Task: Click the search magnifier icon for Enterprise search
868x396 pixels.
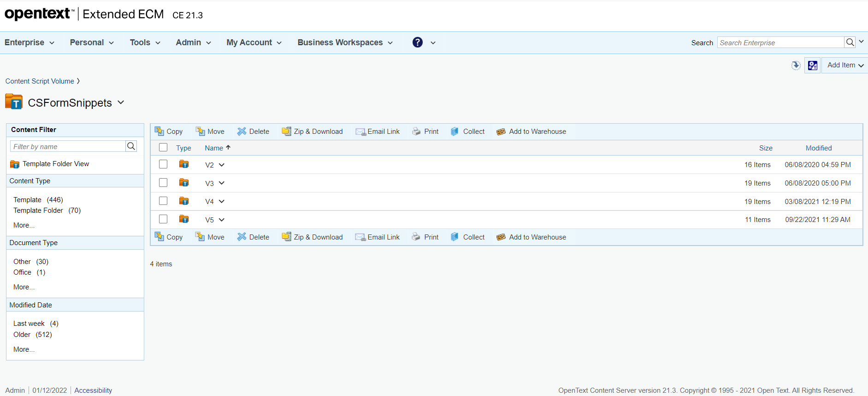Action: click(850, 42)
